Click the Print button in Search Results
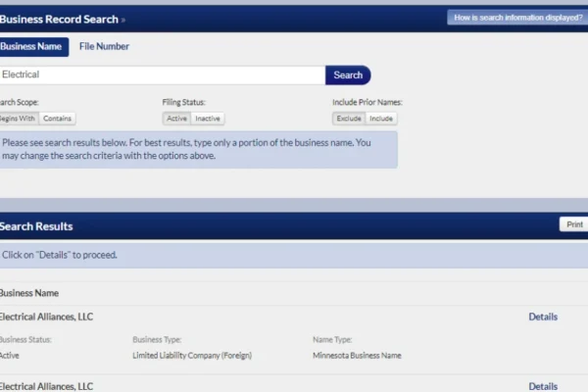 [574, 224]
